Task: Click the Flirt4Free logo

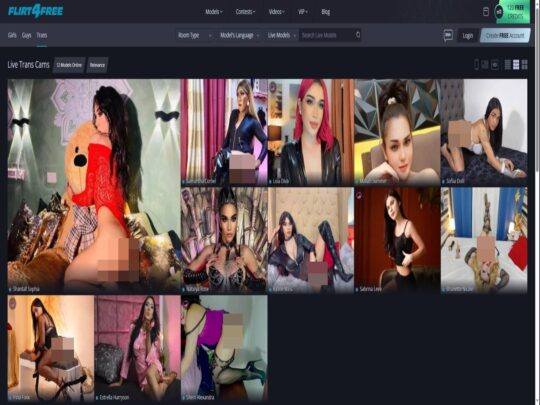Action: 35,11
